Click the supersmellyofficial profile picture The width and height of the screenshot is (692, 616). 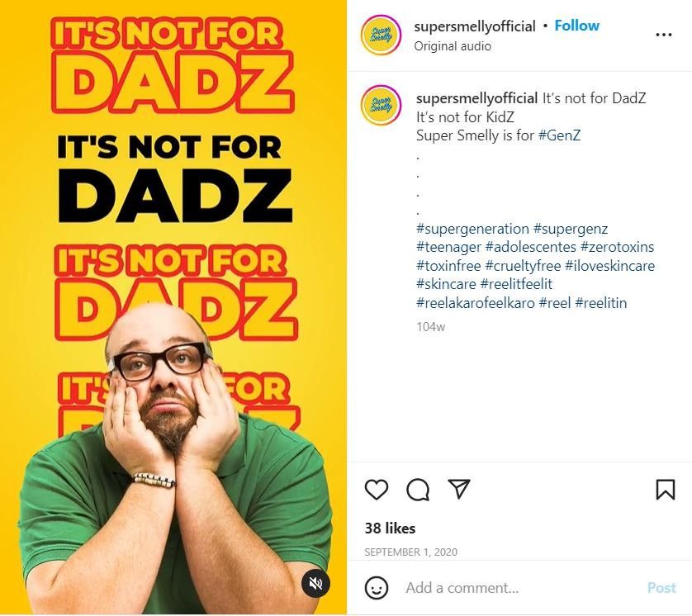(380, 33)
